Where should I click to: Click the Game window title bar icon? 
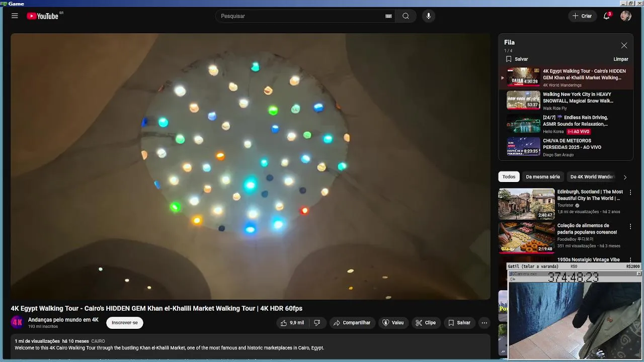[x=4, y=4]
